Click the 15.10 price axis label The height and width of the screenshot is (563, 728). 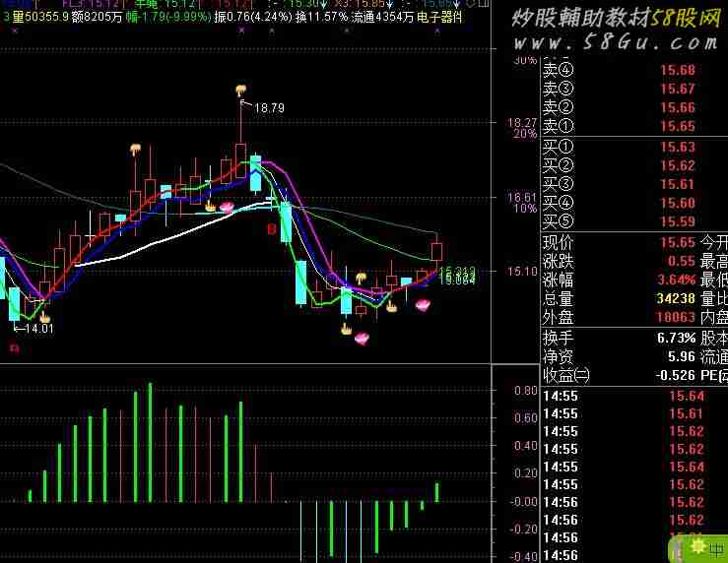pos(522,271)
